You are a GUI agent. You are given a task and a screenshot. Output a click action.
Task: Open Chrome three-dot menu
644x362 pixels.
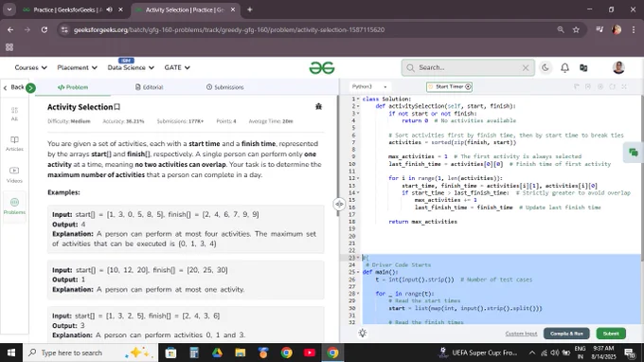click(x=634, y=29)
